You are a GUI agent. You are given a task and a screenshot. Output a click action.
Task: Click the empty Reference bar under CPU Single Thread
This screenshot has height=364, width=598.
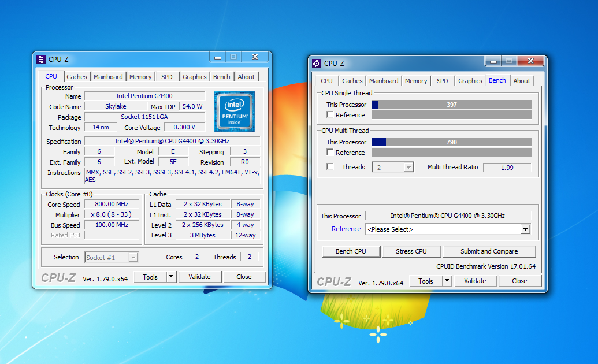[452, 115]
